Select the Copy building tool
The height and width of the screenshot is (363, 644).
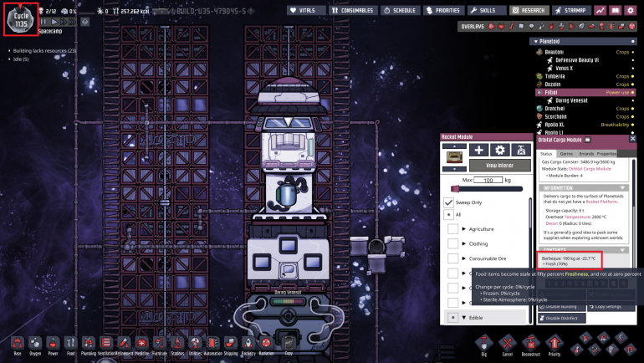tap(289, 342)
